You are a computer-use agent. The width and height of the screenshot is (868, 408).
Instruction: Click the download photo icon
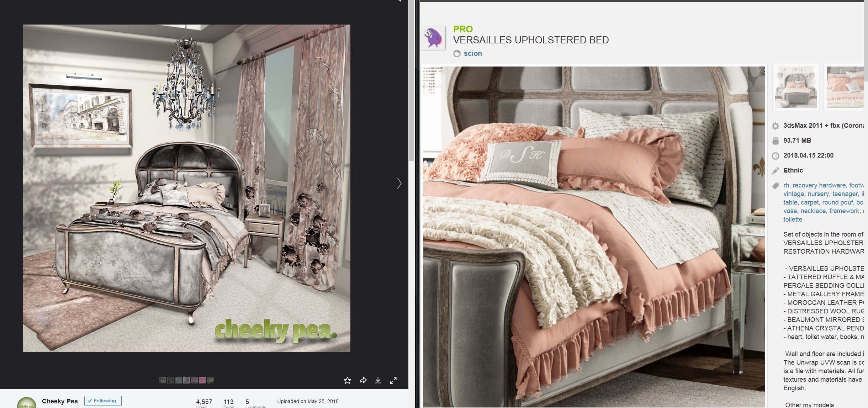point(378,381)
